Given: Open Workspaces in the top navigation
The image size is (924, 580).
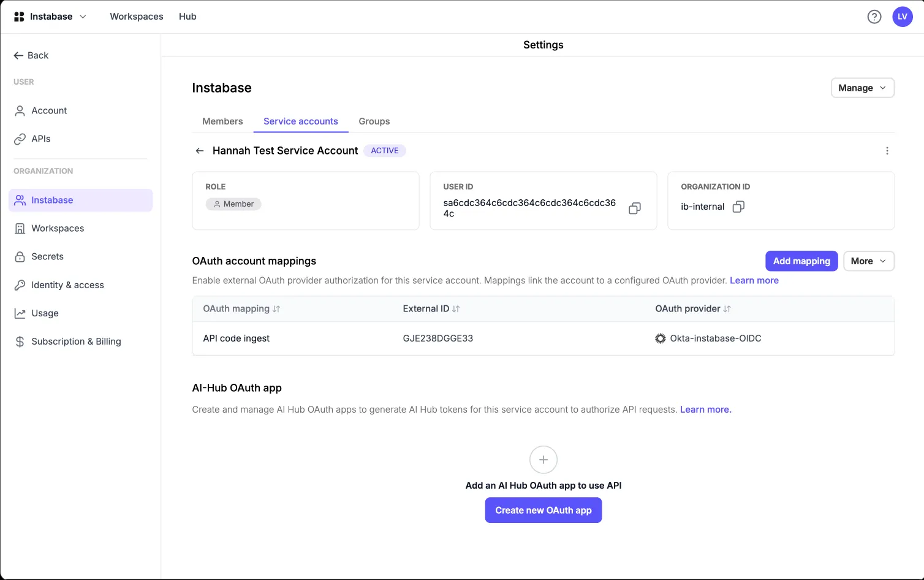Looking at the screenshot, I should pos(137,17).
